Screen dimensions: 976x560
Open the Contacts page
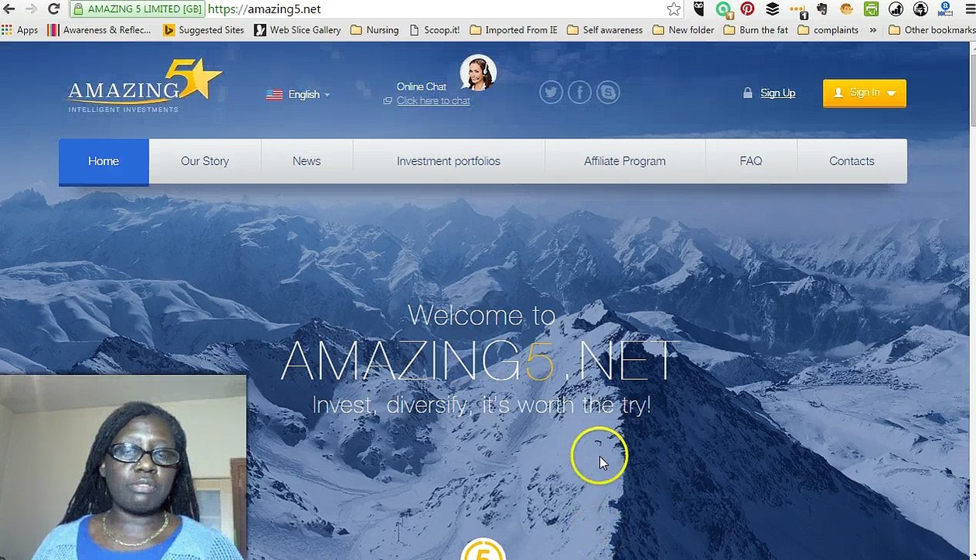(851, 161)
